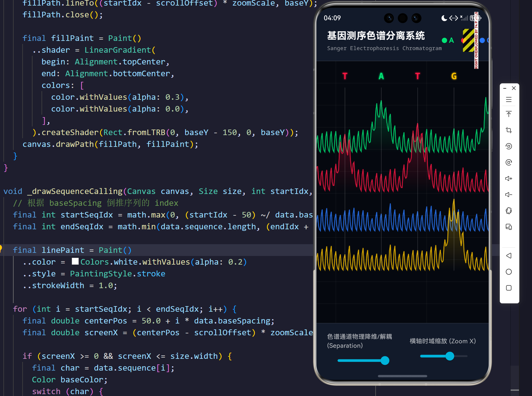Click the ..strokeWidth = 1.0; line
Image resolution: width=532 pixels, height=396 pixels.
click(70, 285)
